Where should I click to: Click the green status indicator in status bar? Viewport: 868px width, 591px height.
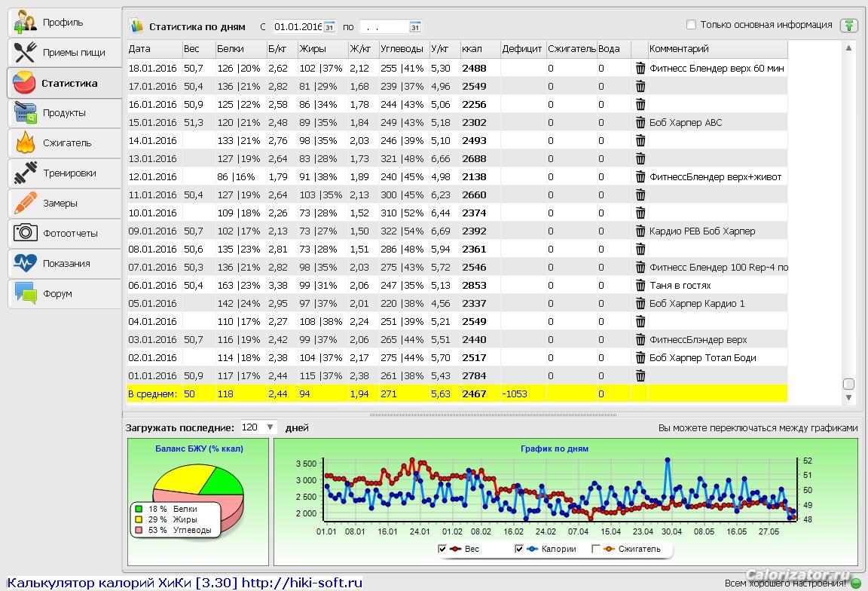tap(856, 583)
